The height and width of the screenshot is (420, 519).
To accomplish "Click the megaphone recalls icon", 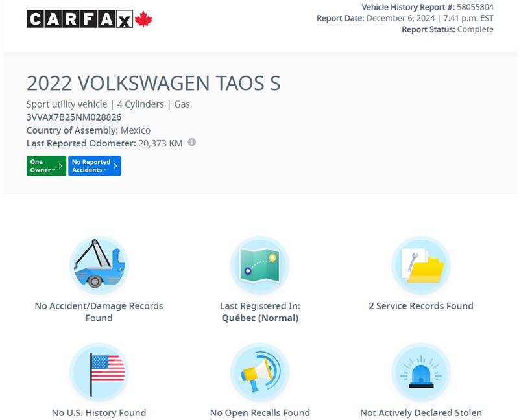I will [x=260, y=372].
